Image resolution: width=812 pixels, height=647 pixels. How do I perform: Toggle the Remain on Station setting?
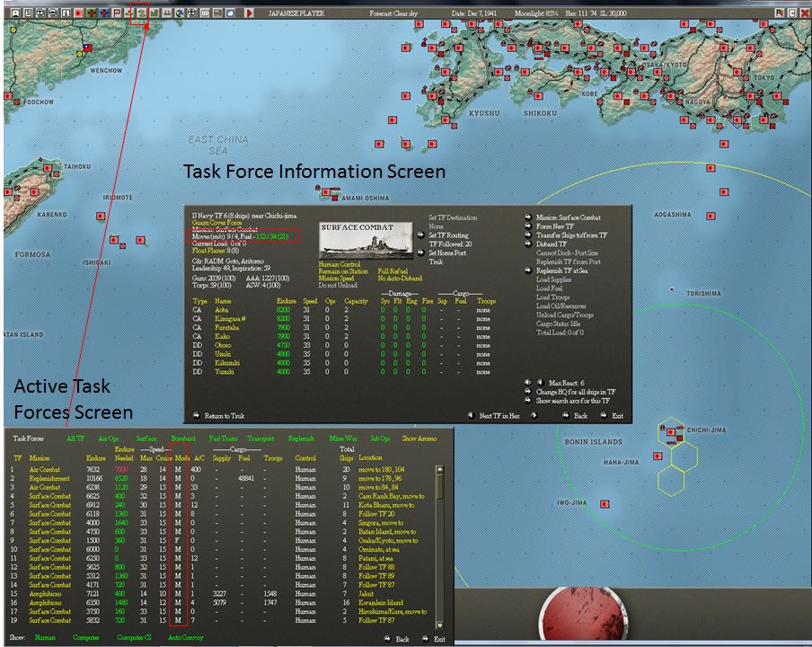(x=343, y=271)
